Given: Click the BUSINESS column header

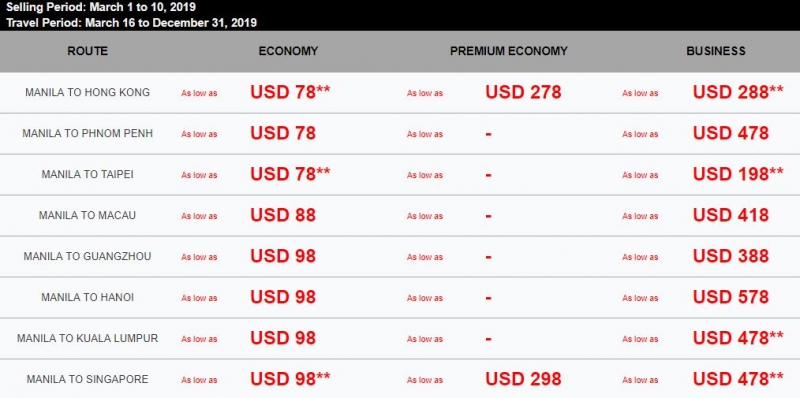Looking at the screenshot, I should click(x=716, y=51).
